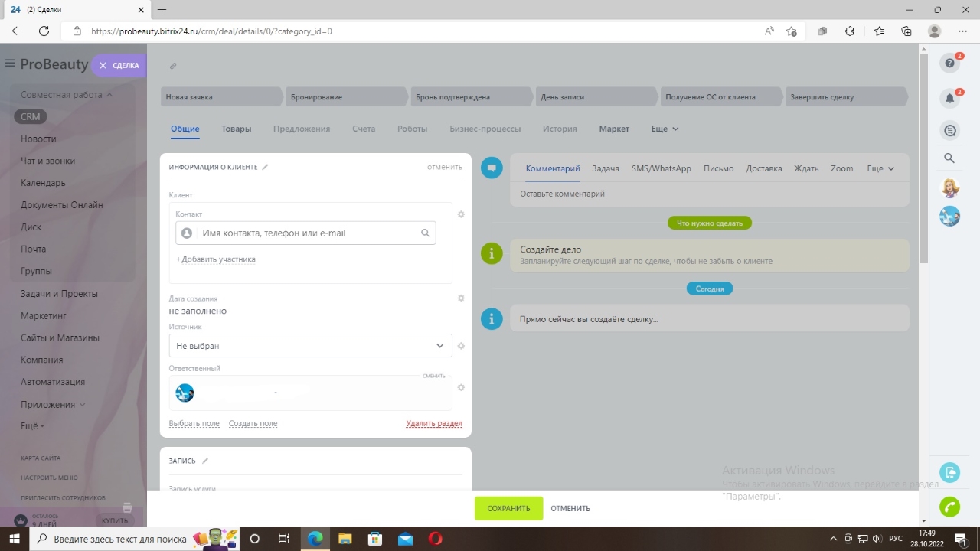Click the search magnifier in the contact field
The width and height of the screenshot is (980, 551).
click(426, 233)
